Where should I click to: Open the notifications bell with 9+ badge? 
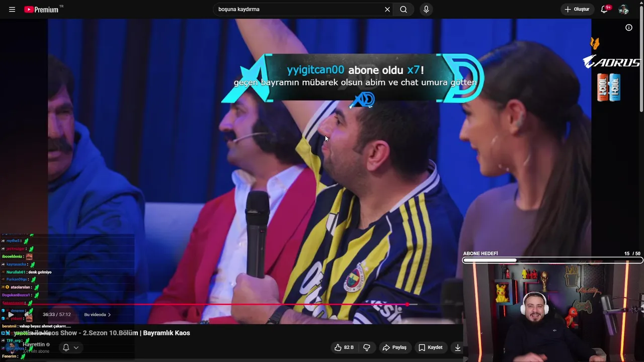(x=605, y=10)
